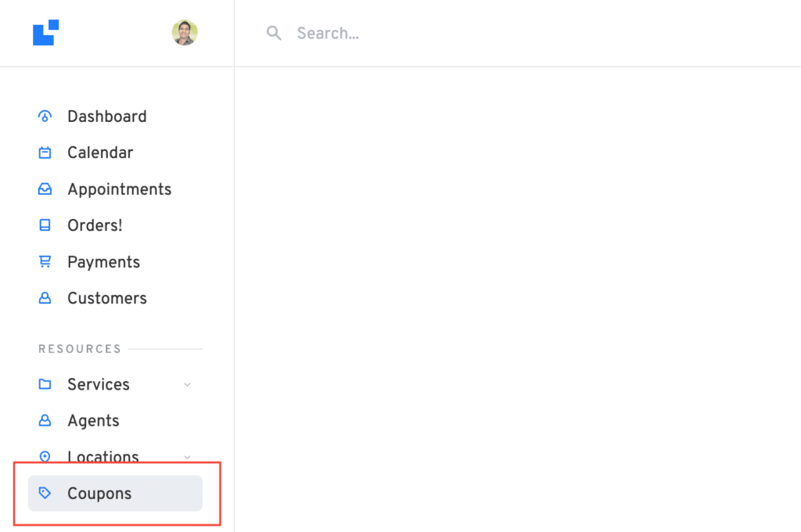
Task: Click the search magnifier icon
Action: (x=274, y=33)
